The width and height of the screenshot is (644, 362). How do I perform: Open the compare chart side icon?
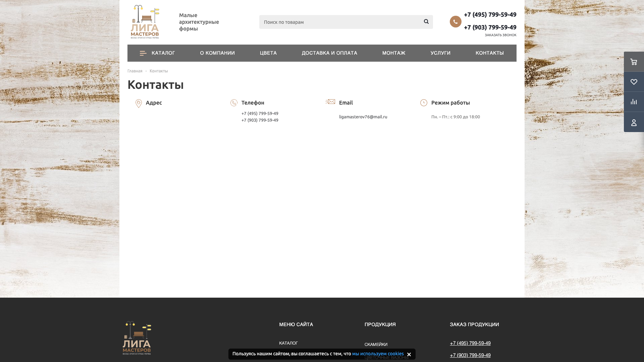coord(634,102)
